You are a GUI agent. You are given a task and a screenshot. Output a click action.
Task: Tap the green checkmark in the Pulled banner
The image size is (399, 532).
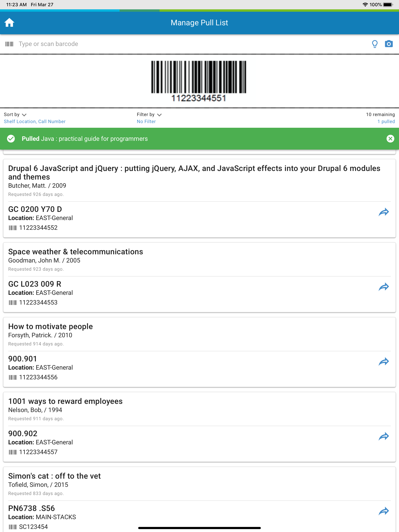tap(11, 139)
